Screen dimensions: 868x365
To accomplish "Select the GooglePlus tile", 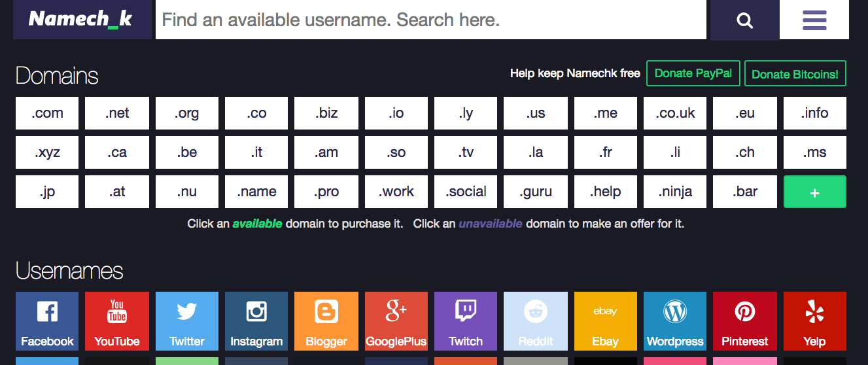I will tap(396, 321).
